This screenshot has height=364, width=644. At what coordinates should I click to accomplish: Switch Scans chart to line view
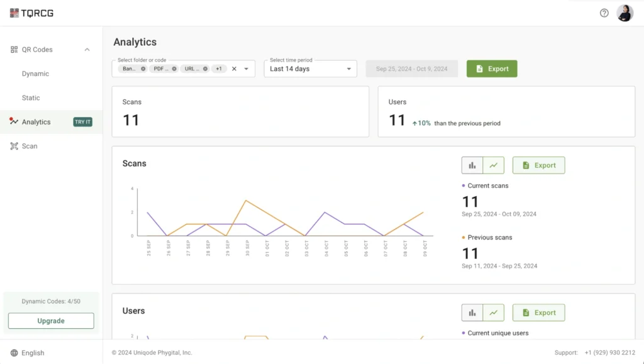pos(494,165)
